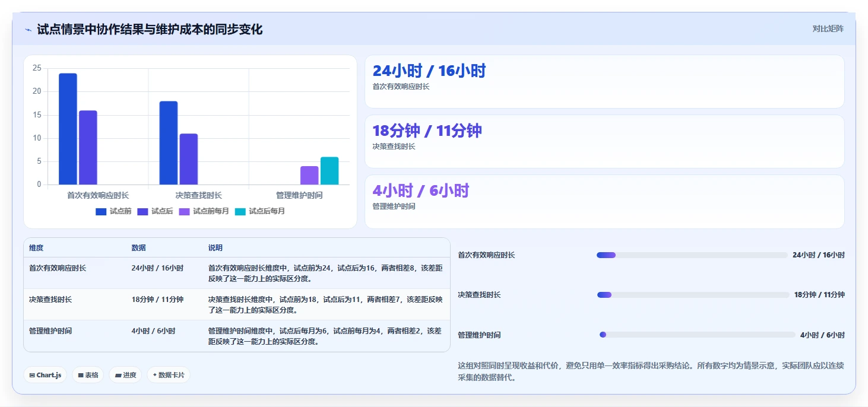Click the 对比矩阵 label in header
868x407 pixels.
point(828,28)
